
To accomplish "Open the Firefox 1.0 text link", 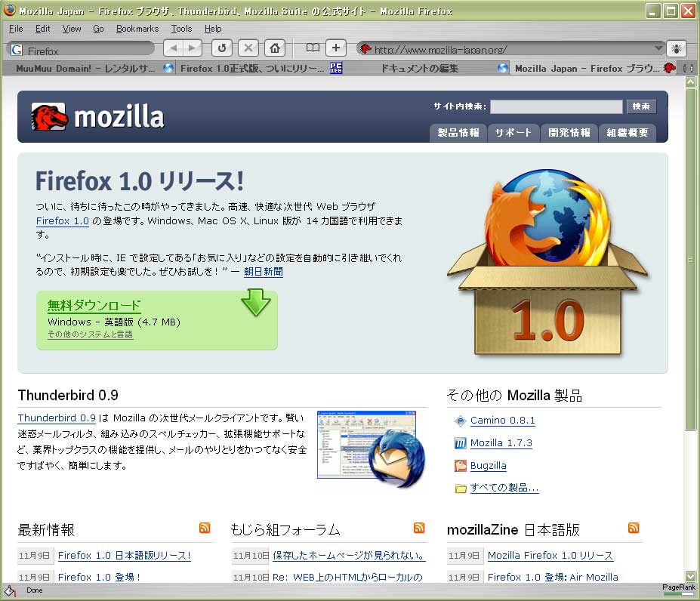I will (63, 221).
